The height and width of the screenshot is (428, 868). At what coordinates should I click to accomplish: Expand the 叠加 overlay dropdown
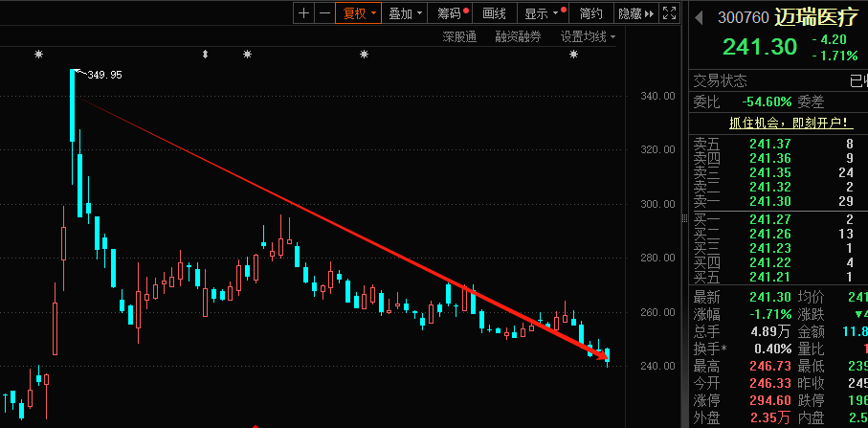(x=406, y=13)
